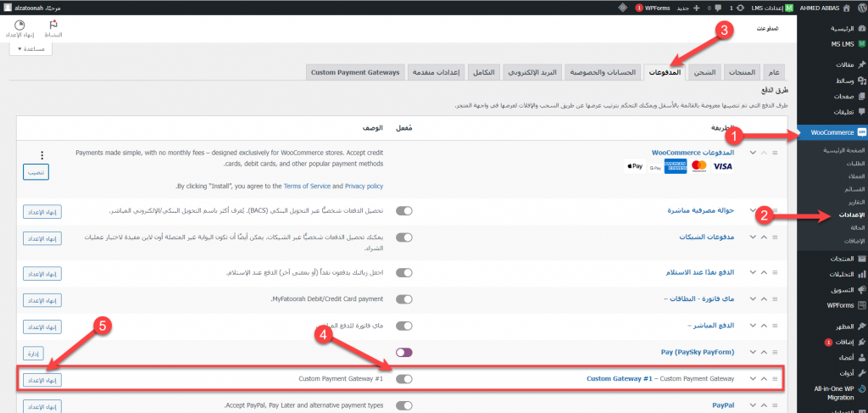Switch to Custom Payment Gateways tab
The image size is (868, 413).
pyautogui.click(x=355, y=73)
